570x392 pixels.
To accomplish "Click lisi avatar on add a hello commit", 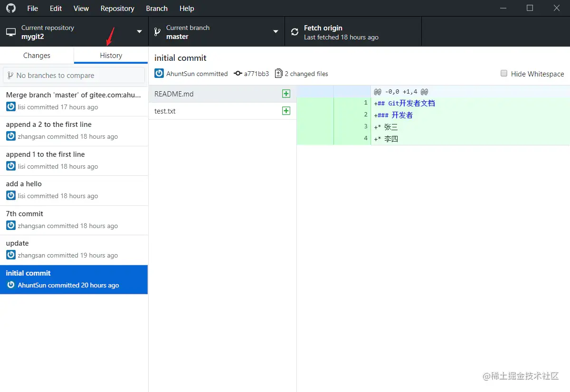I will tap(11, 196).
